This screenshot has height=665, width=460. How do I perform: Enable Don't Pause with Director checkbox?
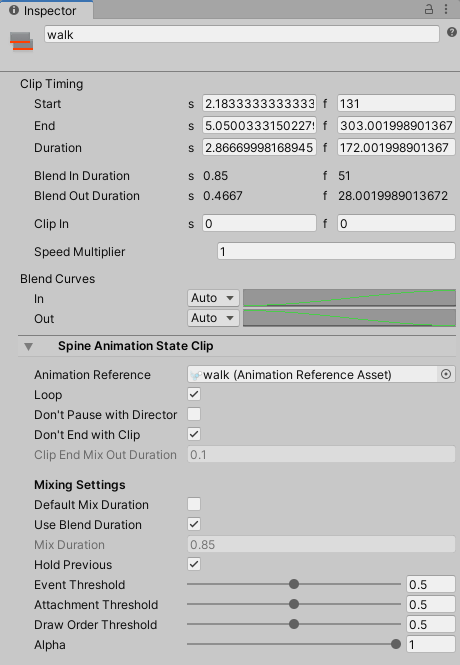tap(194, 414)
